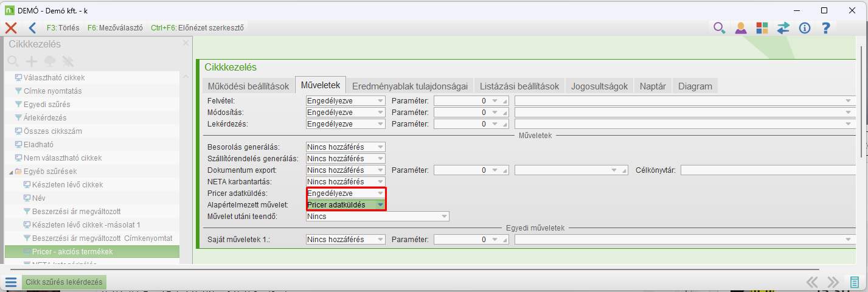The height and width of the screenshot is (292, 868).
Task: Click the Cikk szűrés lekérdezés button
Action: 65,282
